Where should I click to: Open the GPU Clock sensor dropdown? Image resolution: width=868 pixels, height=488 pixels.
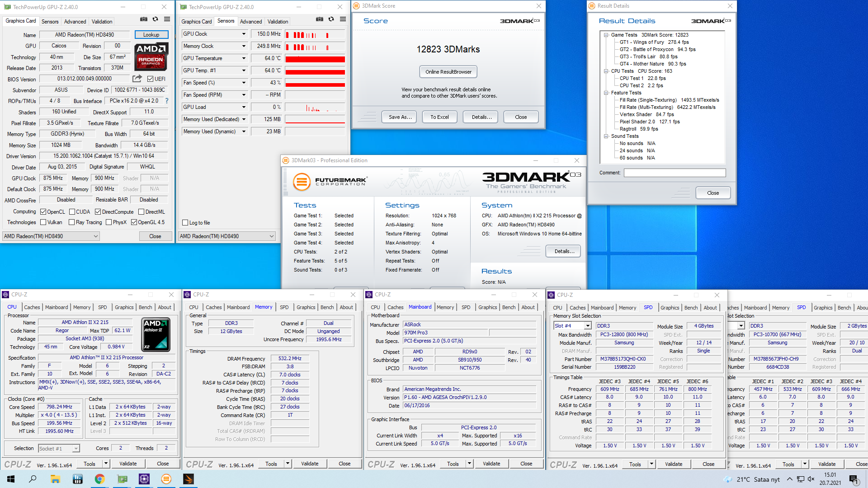point(244,34)
